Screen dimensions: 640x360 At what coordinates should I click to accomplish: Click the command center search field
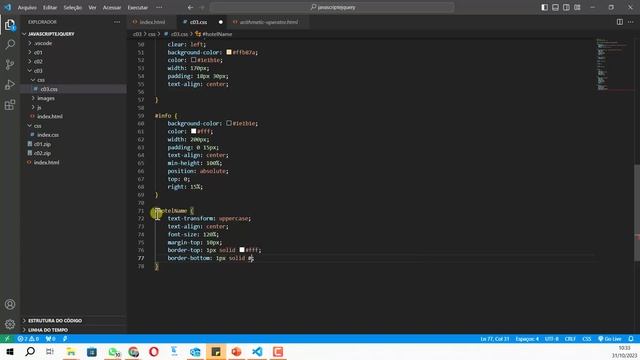[332, 7]
